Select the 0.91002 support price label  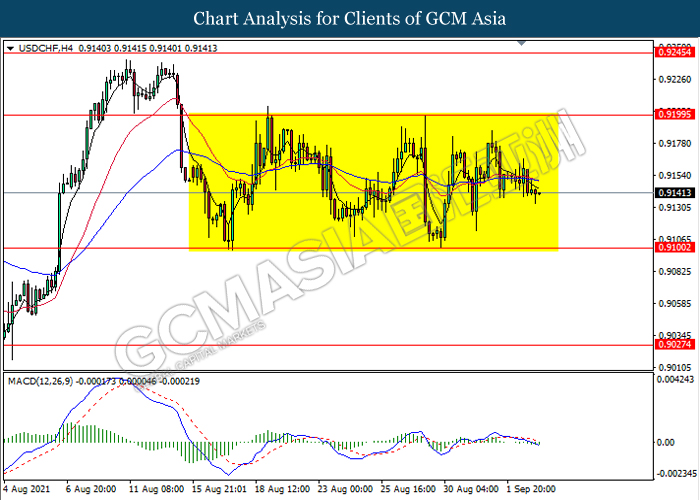675,247
